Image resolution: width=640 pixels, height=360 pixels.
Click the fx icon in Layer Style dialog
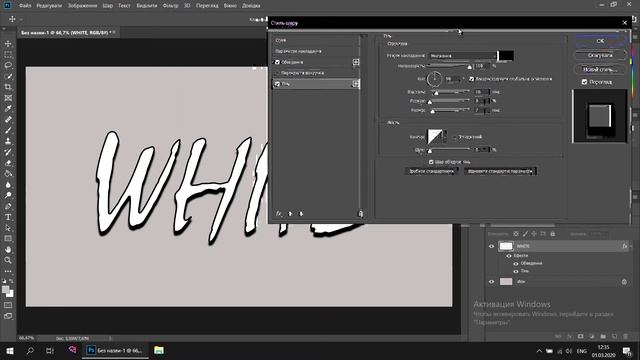[x=279, y=213]
